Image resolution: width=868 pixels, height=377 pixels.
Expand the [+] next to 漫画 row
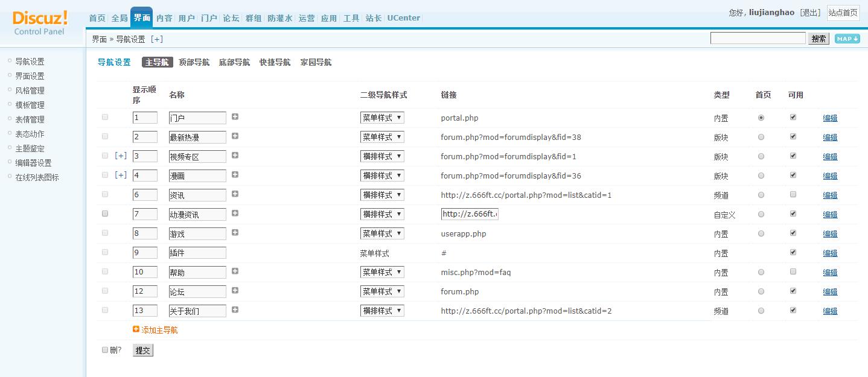(121, 175)
